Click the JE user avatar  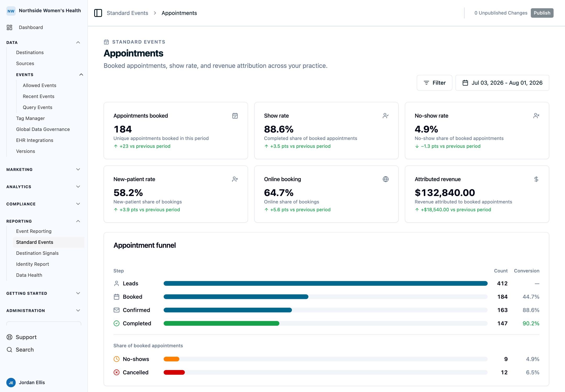(x=11, y=383)
